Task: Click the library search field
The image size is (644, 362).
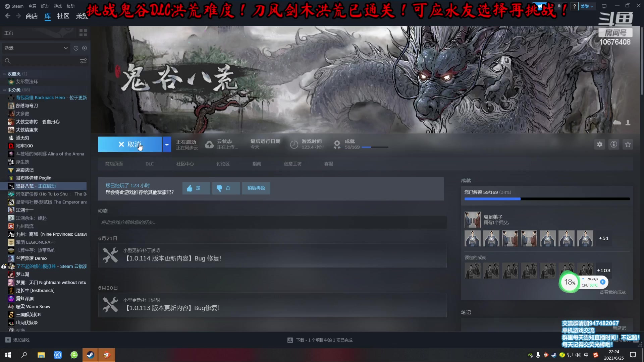Action: click(x=40, y=61)
